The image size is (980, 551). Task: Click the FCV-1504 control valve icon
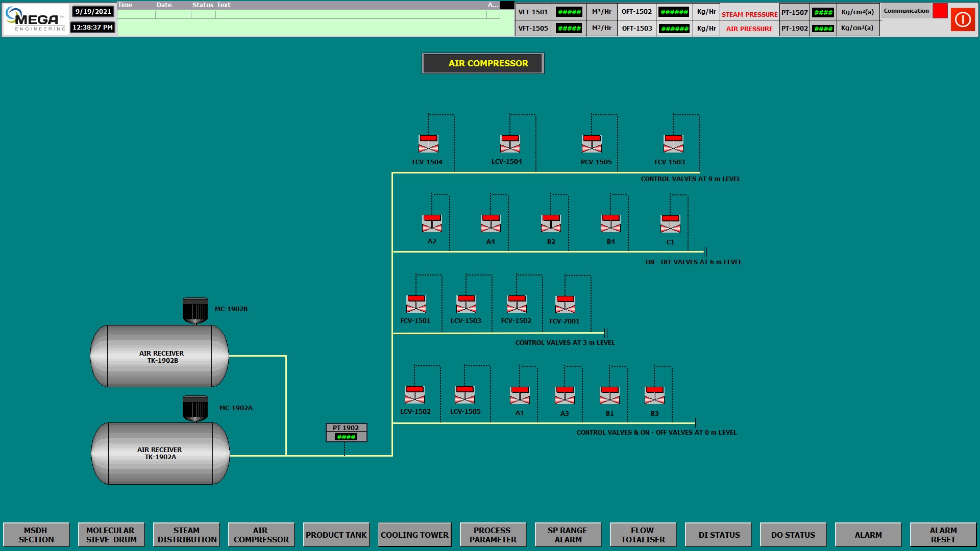point(428,144)
